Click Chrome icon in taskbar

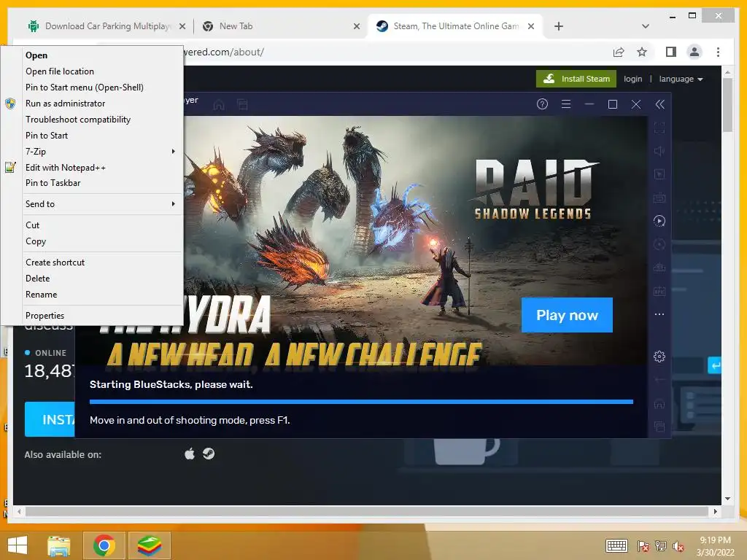point(104,545)
